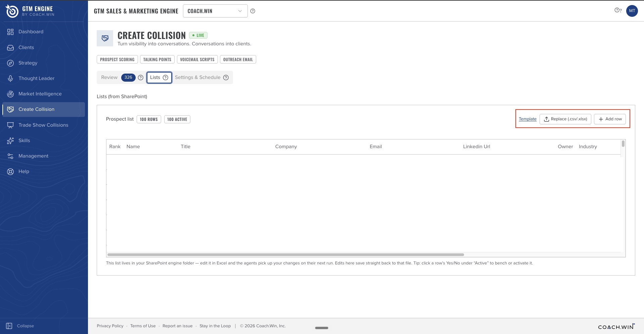Open the Terms of Use link
644x334 pixels.
tap(143, 326)
